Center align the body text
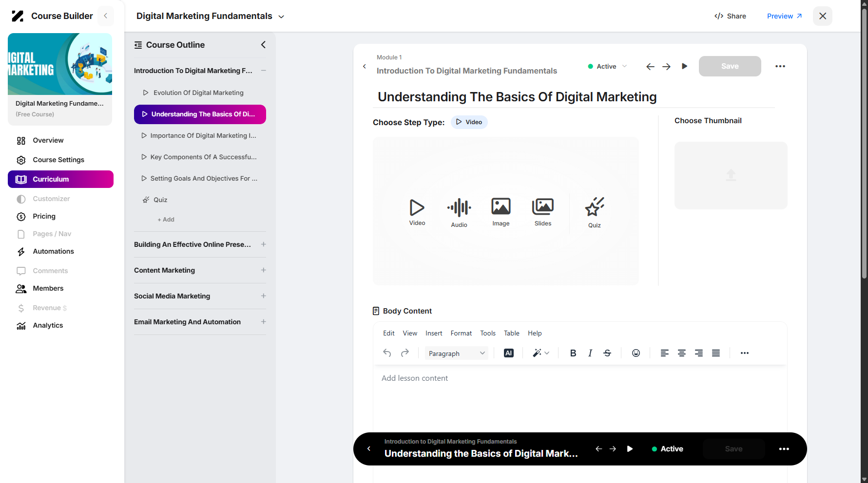This screenshot has width=868, height=483. coord(681,353)
